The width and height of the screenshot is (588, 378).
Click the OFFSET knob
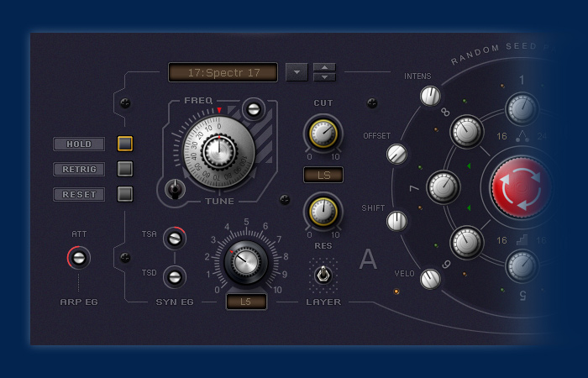click(x=396, y=154)
